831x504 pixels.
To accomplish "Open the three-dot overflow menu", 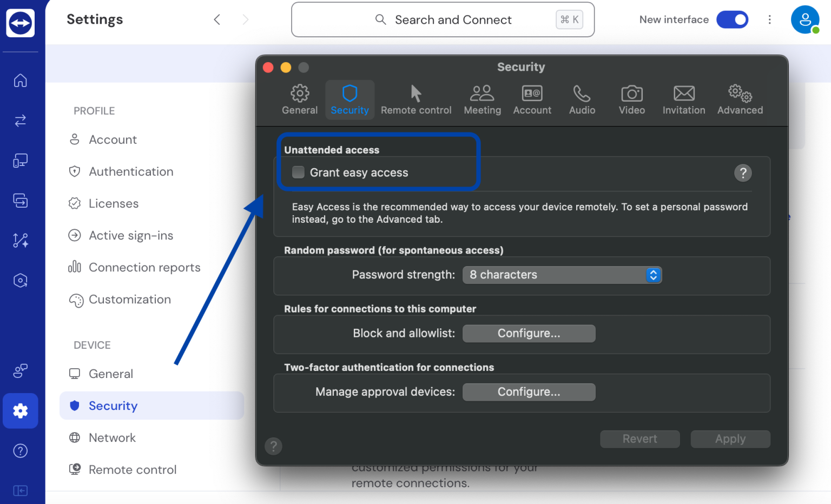I will [x=770, y=19].
